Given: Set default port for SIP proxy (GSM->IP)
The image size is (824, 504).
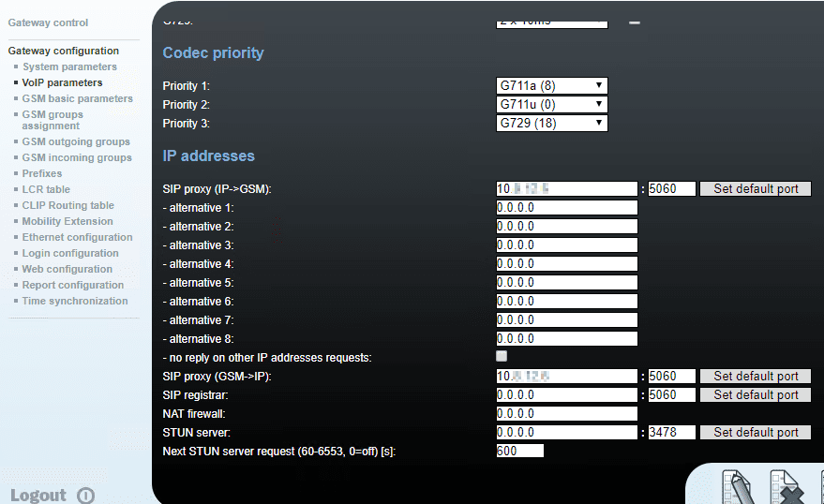Looking at the screenshot, I should [x=756, y=376].
